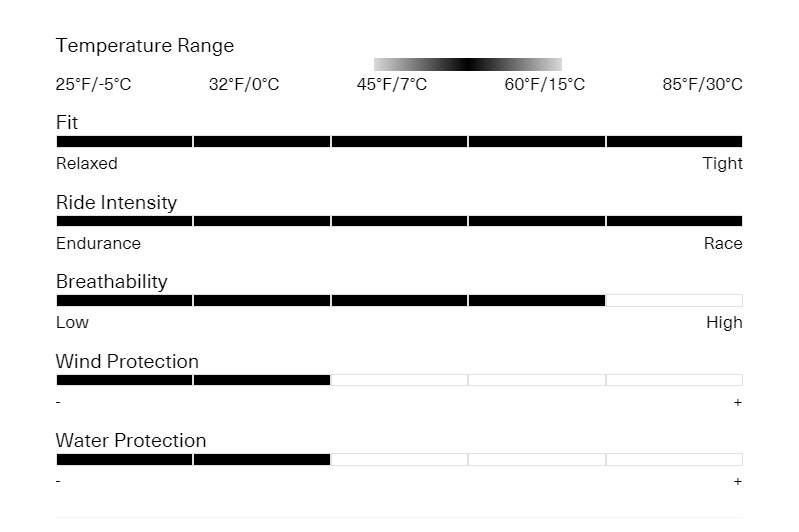The image size is (799, 532).
Task: Click the Race label under Ride Intensity
Action: coord(723,243)
